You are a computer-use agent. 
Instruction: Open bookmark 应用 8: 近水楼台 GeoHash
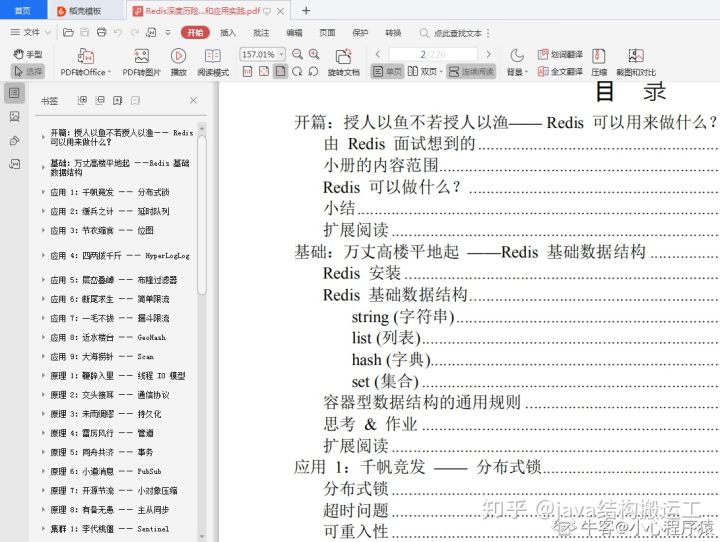[x=108, y=337]
